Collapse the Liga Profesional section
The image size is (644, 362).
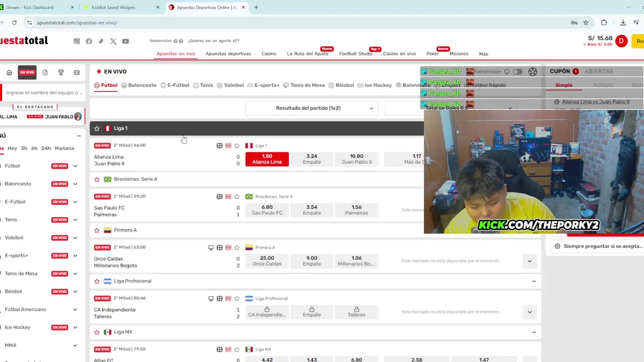[534, 281]
